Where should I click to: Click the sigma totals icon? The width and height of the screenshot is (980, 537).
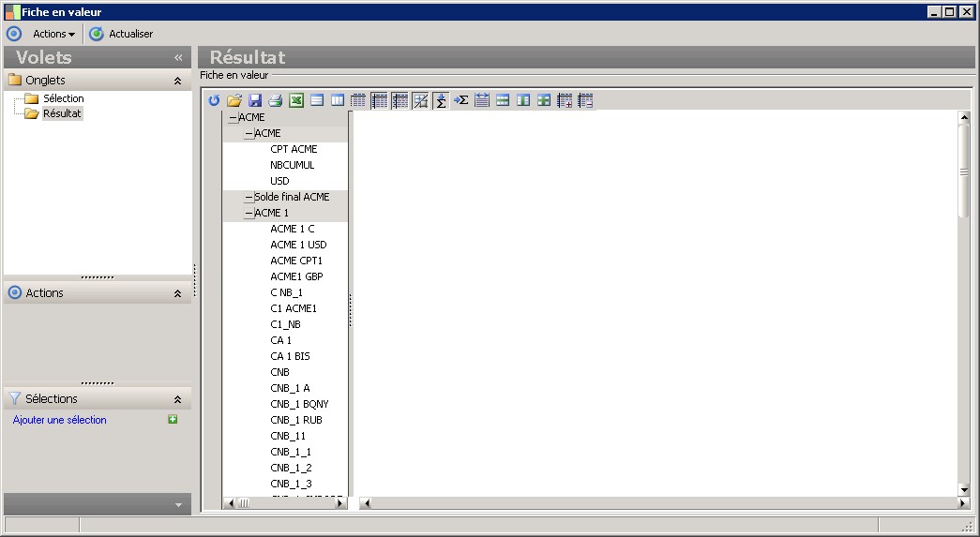441,100
